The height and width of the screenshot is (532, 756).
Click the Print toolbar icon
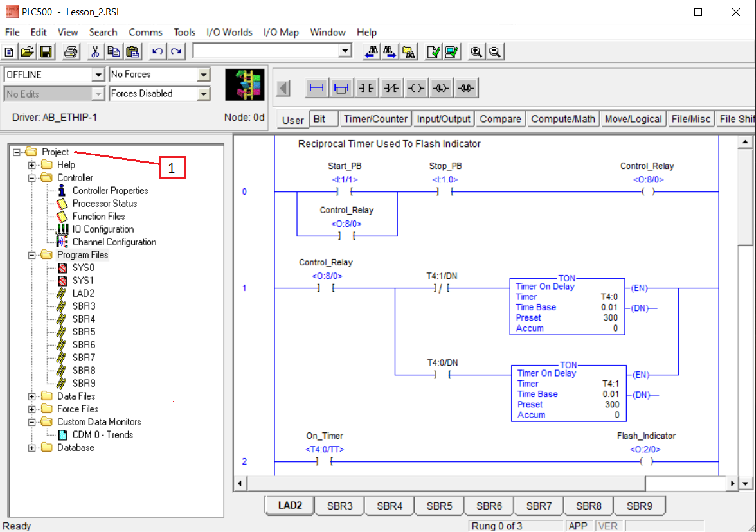(x=71, y=51)
